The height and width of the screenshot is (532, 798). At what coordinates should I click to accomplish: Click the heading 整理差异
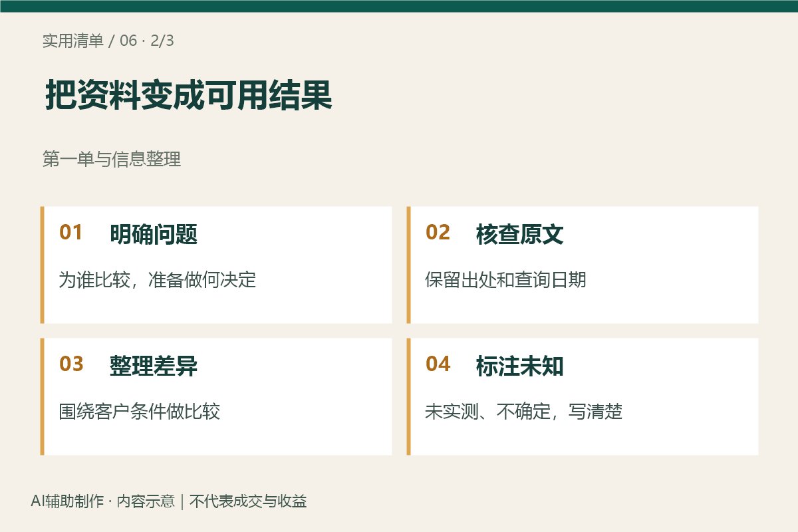point(154,366)
